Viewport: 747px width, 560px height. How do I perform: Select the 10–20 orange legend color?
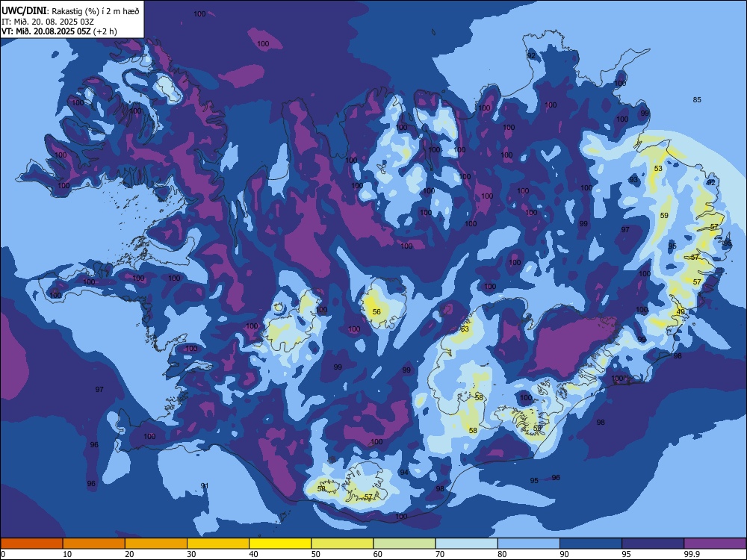[x=94, y=544]
